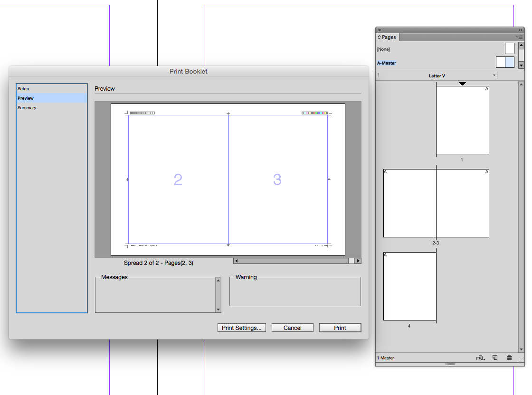Select the A-Master master page
Image resolution: width=532 pixels, height=395 pixels.
pos(387,62)
